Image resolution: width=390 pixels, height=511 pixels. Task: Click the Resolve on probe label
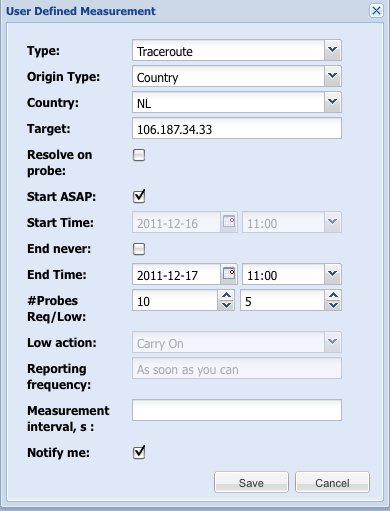[59, 163]
